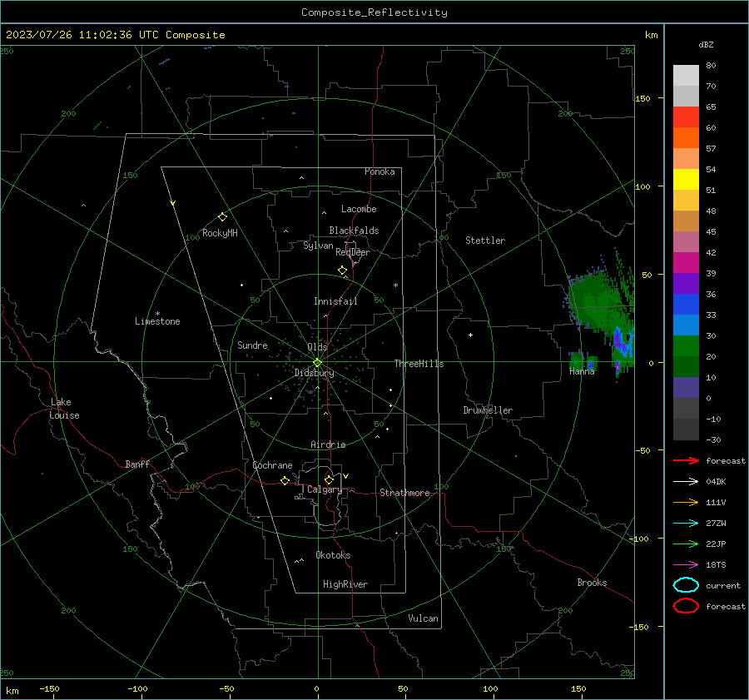Click the Strathmore label
The width and height of the screenshot is (749, 700).
tap(404, 493)
